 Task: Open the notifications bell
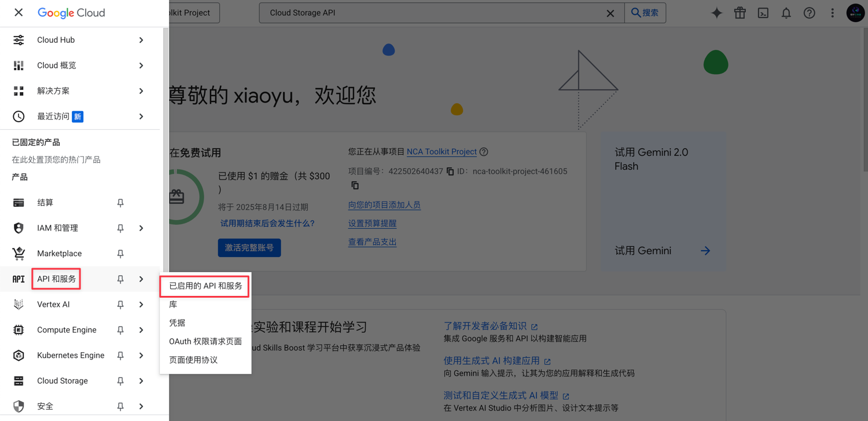(x=786, y=13)
